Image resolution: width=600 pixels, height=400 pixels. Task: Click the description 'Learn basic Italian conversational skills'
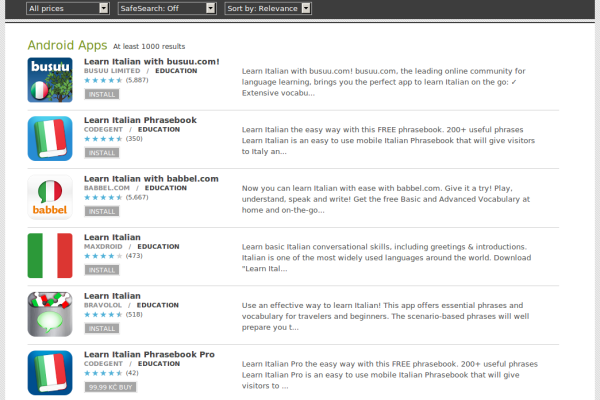[386, 258]
